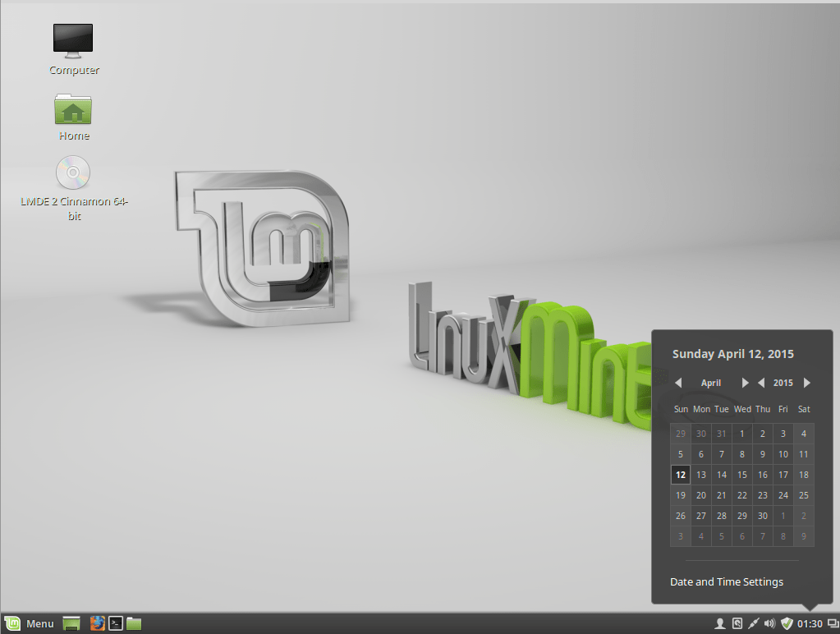This screenshot has height=634, width=840.
Task: Select April 18 in the calendar
Action: pyautogui.click(x=804, y=475)
